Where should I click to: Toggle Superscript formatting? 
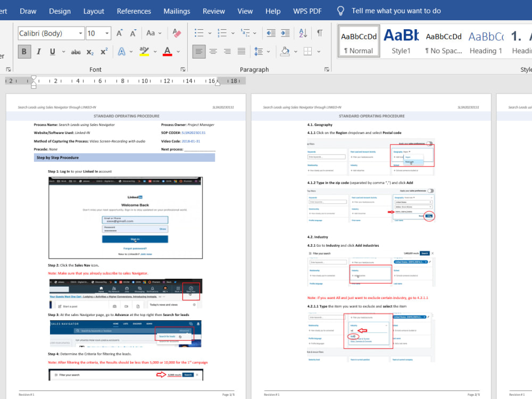(104, 52)
